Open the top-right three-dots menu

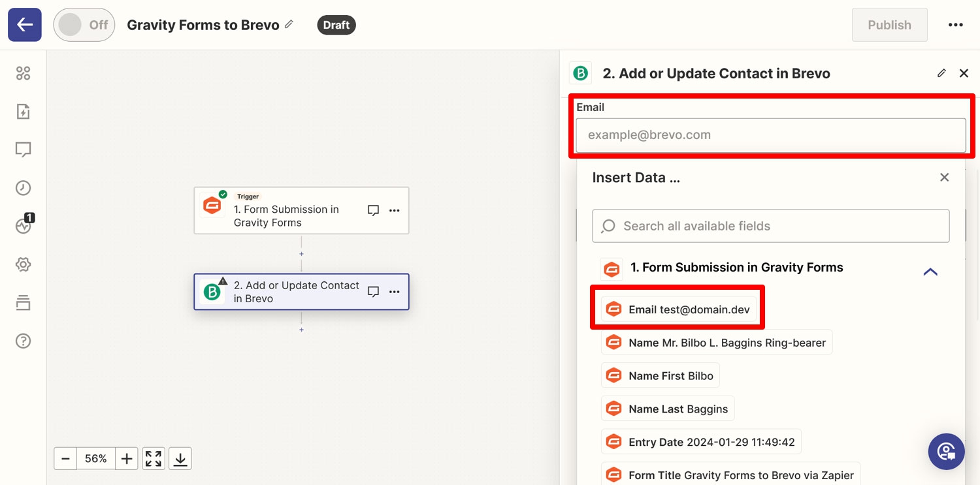[955, 25]
